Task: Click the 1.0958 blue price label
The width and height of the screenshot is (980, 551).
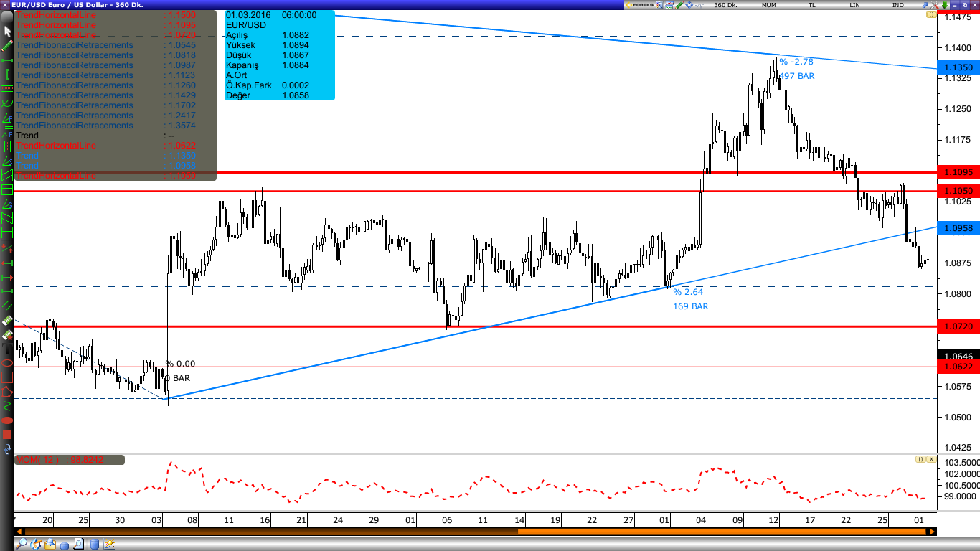Action: pos(958,228)
